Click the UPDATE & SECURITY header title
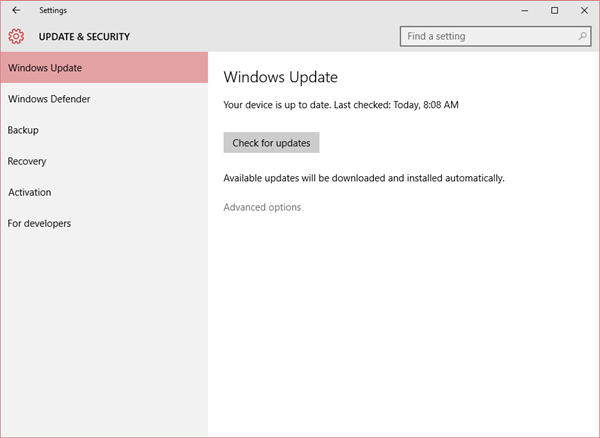 [84, 37]
